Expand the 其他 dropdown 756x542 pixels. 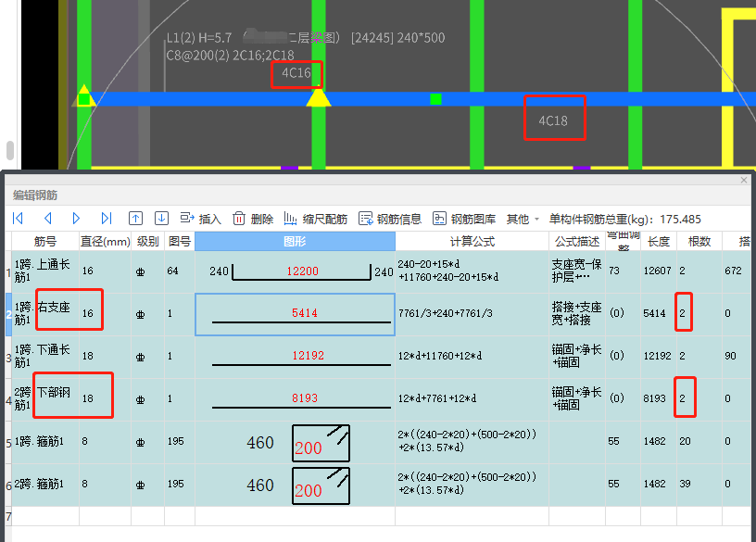(x=523, y=219)
